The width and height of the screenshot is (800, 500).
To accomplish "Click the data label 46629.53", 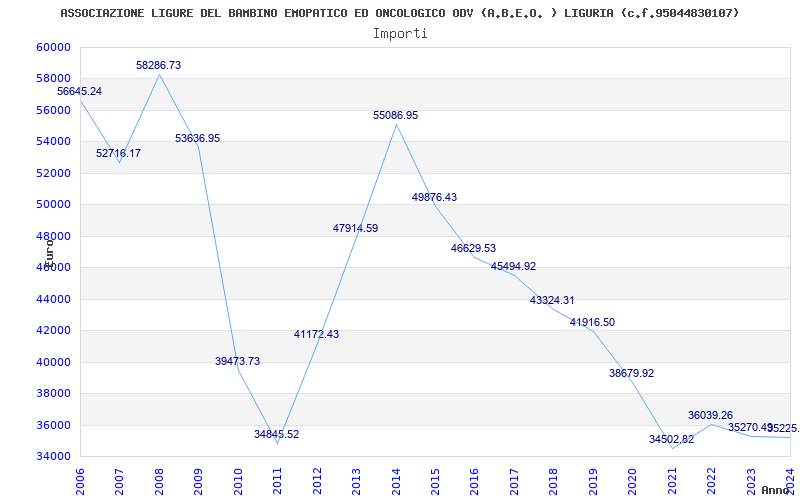I will pos(473,248).
